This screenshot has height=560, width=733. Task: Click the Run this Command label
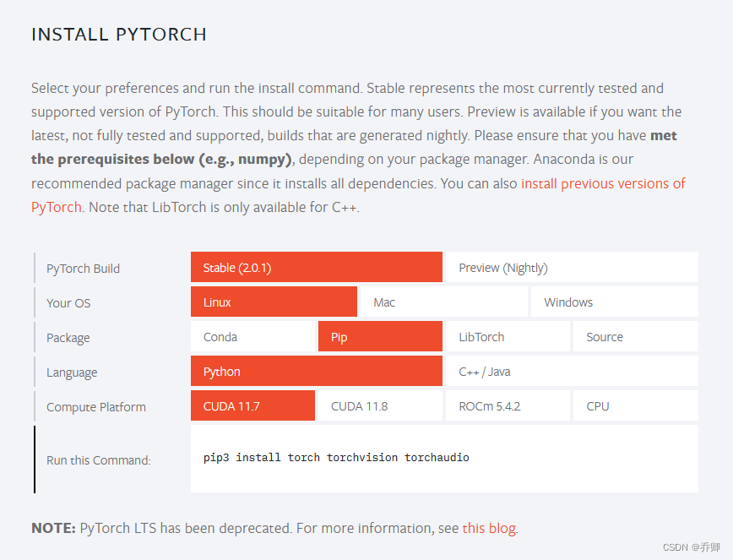point(99,460)
